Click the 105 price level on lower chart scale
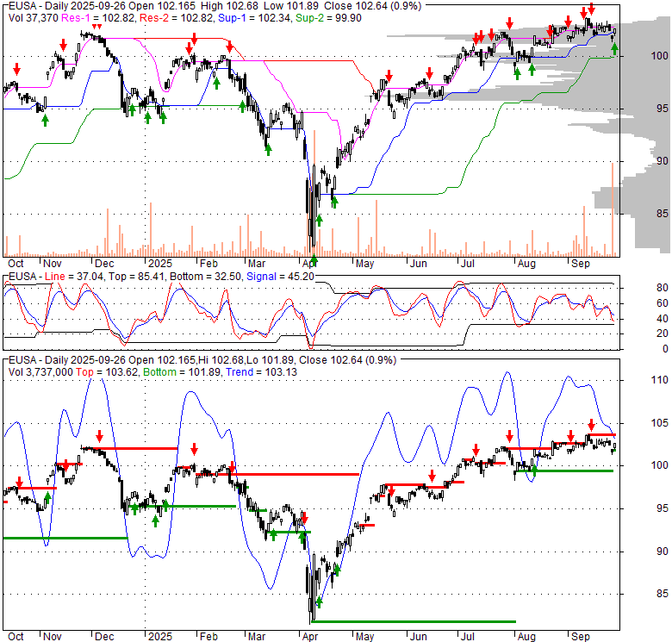The image size is (672, 642). pos(660,422)
